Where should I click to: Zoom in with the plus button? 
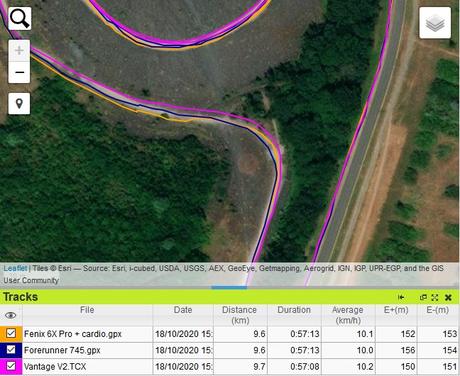coord(19,50)
